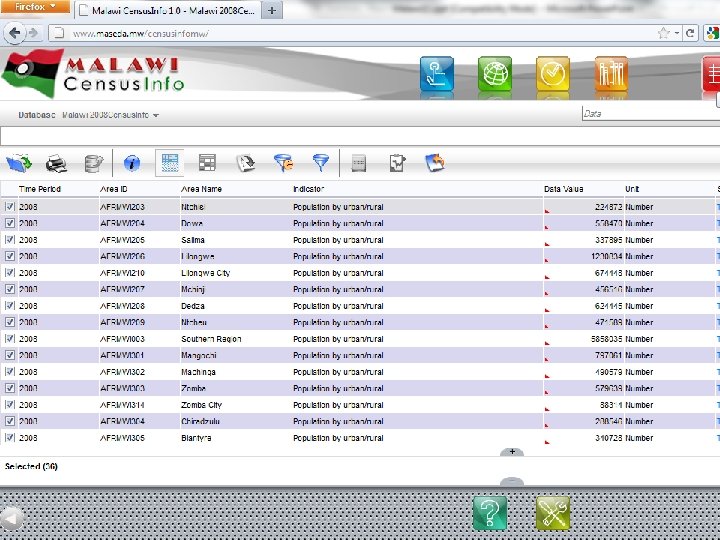Click the yellow checkmark clock icon

click(x=553, y=74)
